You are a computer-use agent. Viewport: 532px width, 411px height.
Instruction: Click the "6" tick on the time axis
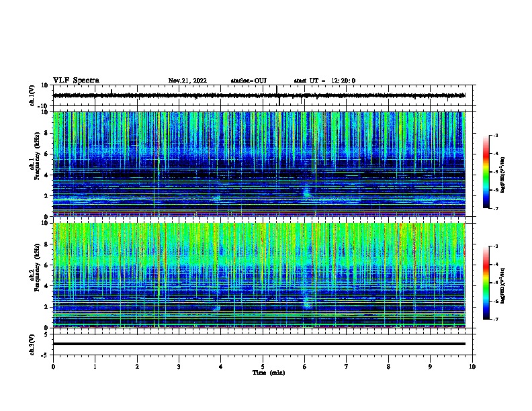[x=305, y=367]
